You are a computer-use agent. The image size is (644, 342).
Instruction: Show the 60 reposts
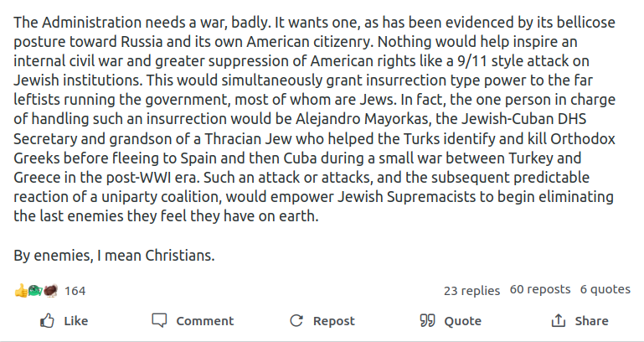click(x=539, y=290)
